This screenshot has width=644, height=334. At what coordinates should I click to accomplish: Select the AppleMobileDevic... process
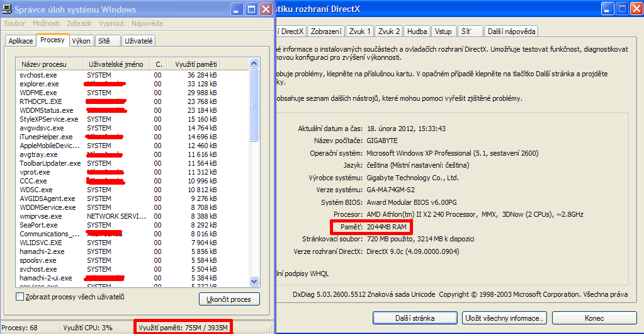pyautogui.click(x=132, y=146)
